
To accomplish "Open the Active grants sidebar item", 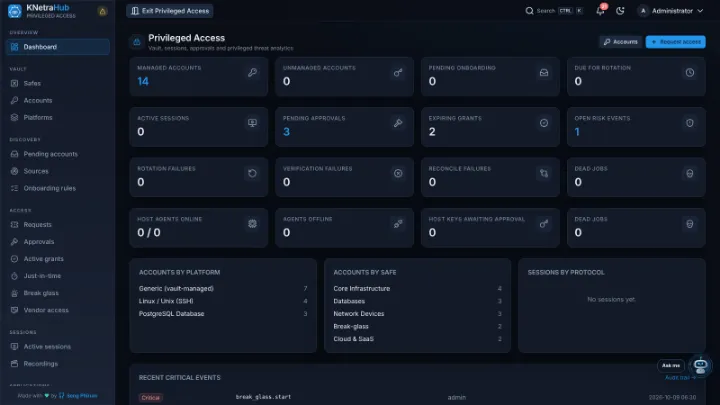I will point(58,259).
